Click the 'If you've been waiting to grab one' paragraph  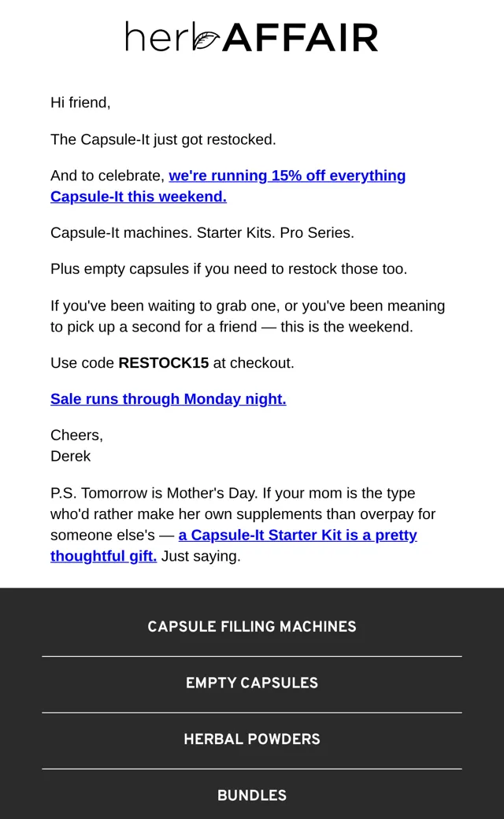coord(247,316)
